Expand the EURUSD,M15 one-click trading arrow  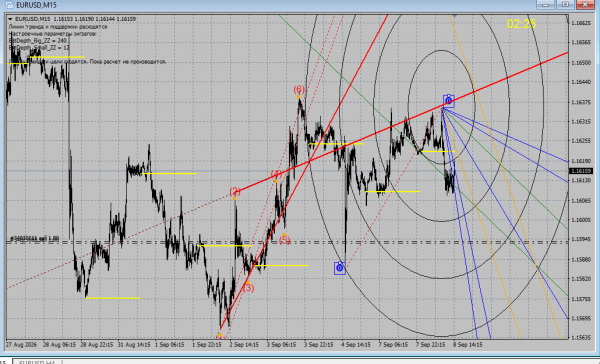tap(10, 19)
